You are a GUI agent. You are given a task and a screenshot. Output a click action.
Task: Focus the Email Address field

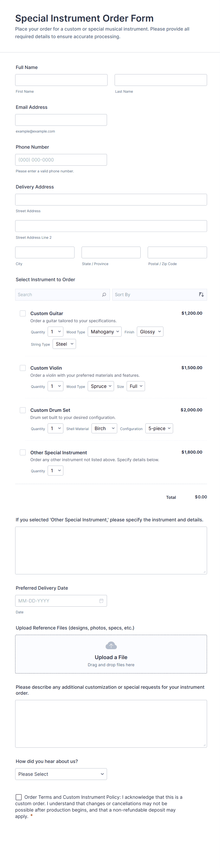[61, 120]
